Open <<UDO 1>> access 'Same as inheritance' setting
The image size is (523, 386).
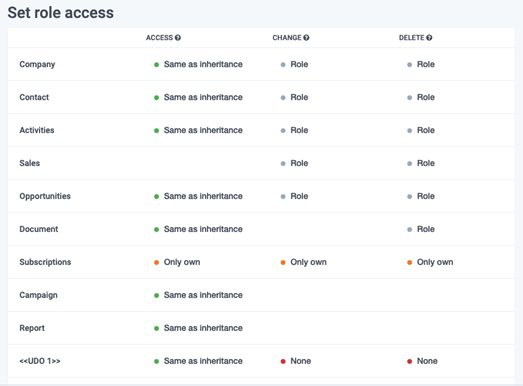click(x=198, y=361)
